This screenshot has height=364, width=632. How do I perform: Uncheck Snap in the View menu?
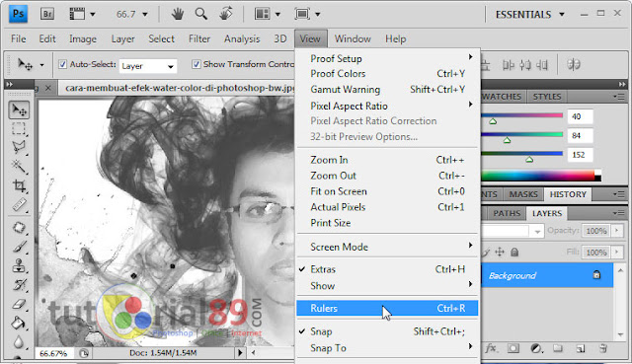[x=387, y=331]
